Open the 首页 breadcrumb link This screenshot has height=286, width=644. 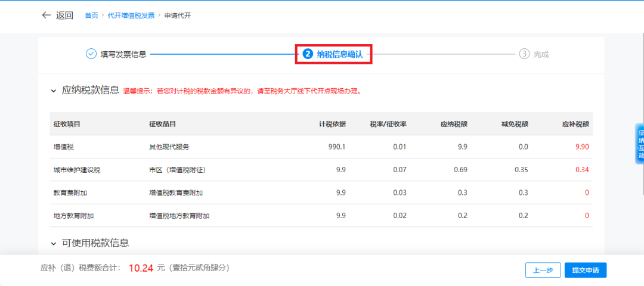tap(92, 15)
